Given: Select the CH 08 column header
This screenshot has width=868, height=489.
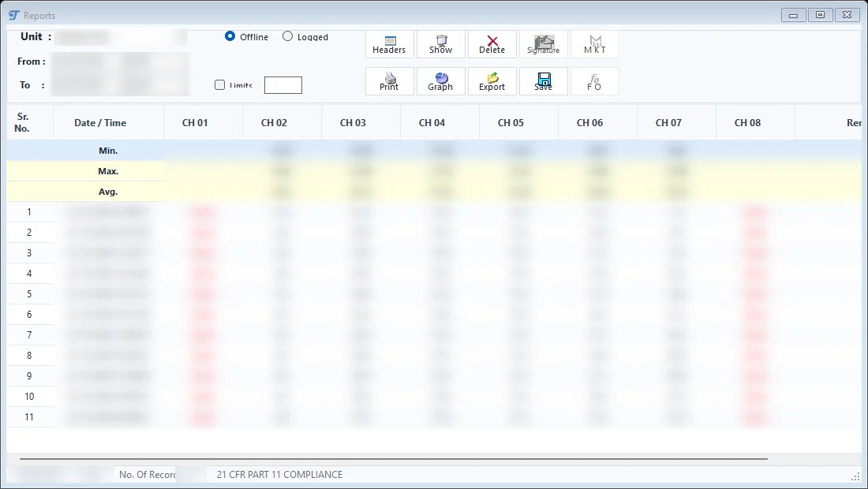Looking at the screenshot, I should [756, 123].
